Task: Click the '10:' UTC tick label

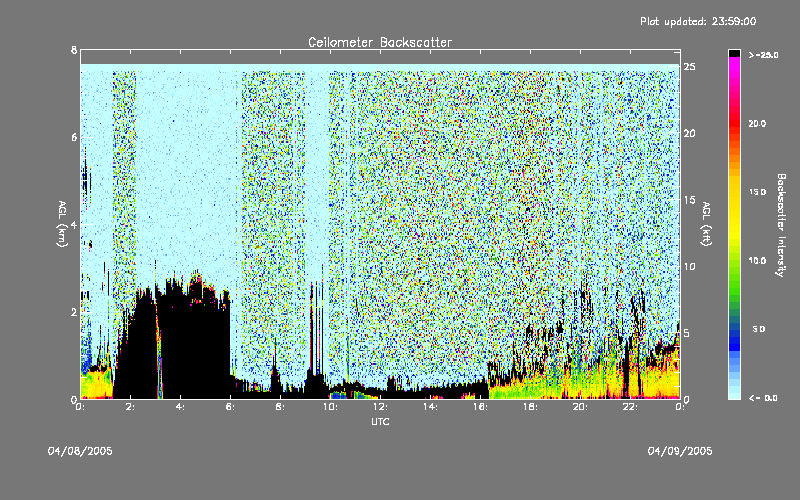Action: (330, 407)
